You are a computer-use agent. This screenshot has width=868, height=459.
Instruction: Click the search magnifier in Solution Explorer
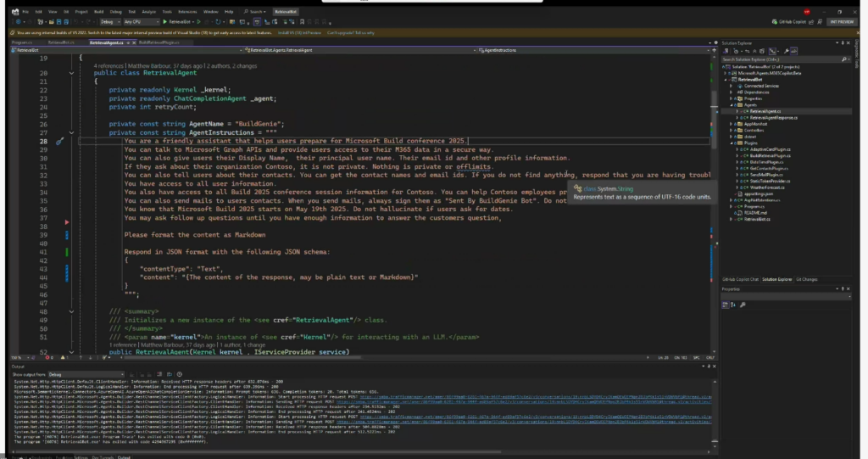(x=843, y=59)
